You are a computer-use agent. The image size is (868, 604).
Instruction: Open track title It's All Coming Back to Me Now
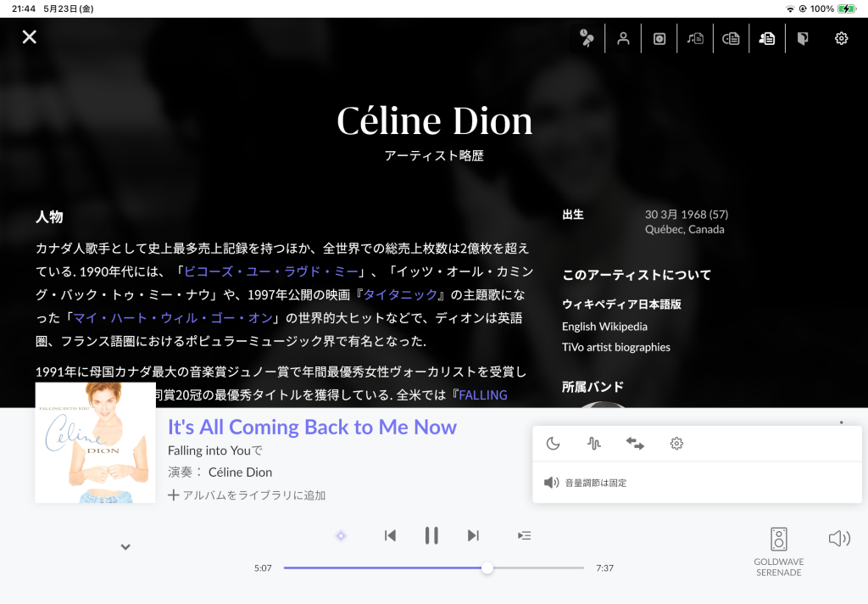312,428
